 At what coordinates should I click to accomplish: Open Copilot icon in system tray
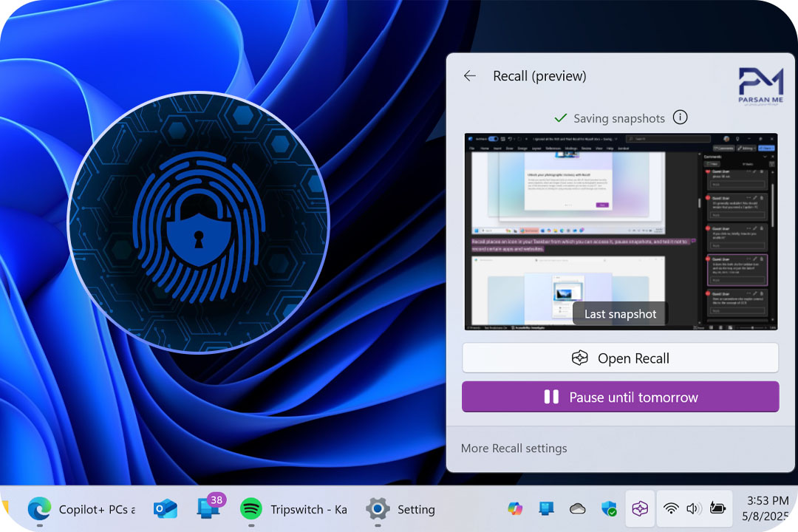pos(515,508)
